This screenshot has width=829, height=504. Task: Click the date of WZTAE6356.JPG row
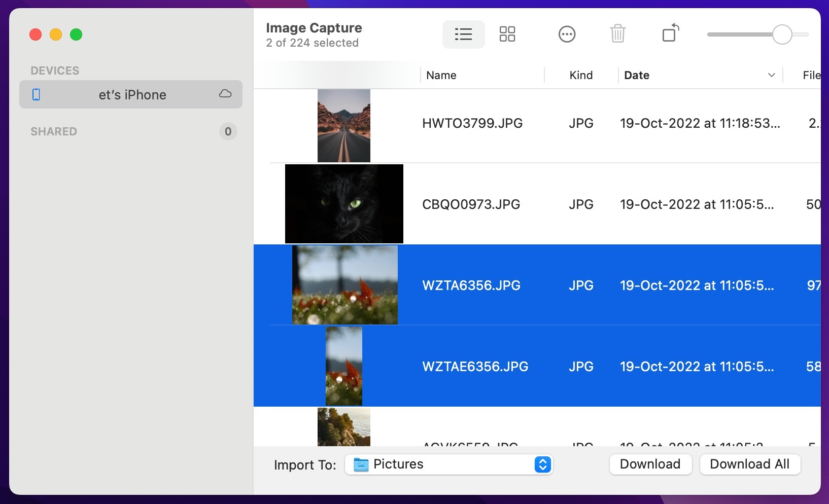(697, 367)
